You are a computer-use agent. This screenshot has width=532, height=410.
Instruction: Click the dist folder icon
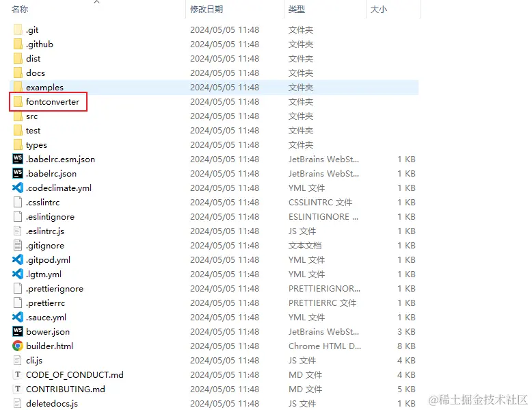[18, 58]
